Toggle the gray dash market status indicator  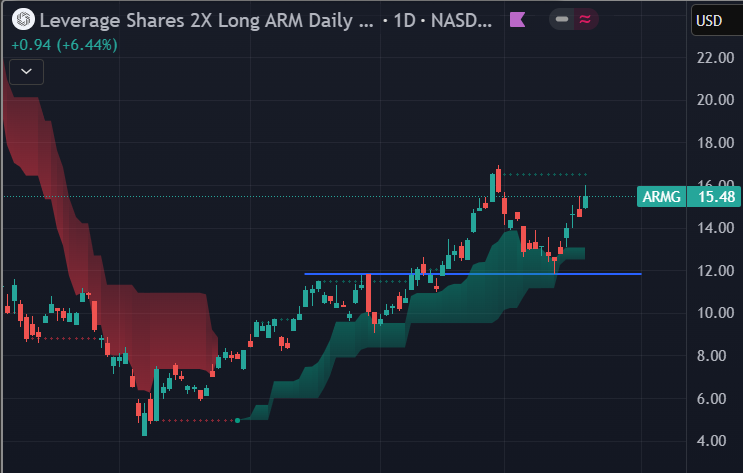[562, 19]
